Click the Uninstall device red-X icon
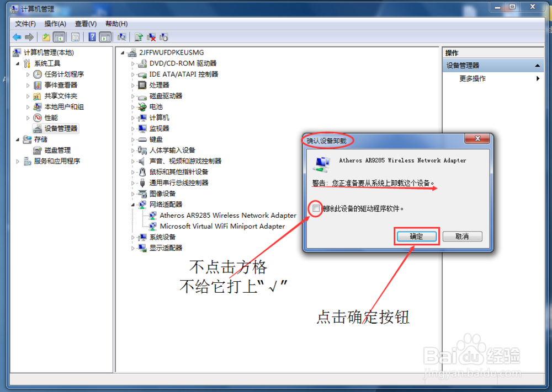This screenshot has width=552, height=392. pyautogui.click(x=151, y=37)
